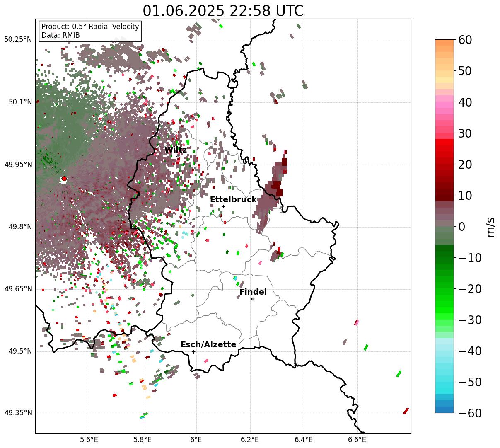Click the dark maroon 10 m/s colorbar segment
This screenshot has height=448, width=500.
pyautogui.click(x=444, y=198)
